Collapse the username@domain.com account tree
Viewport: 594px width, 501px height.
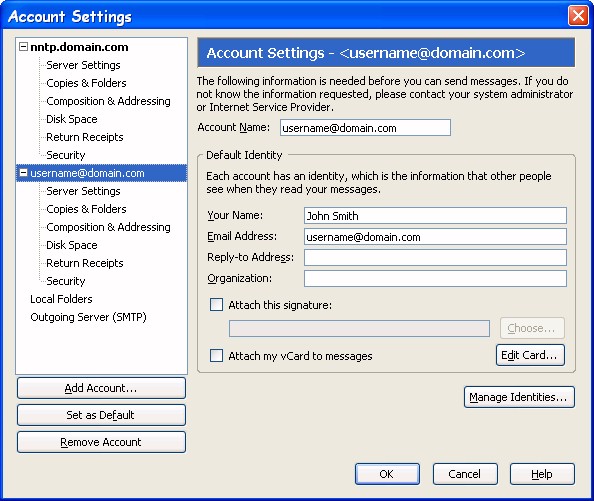click(x=23, y=173)
